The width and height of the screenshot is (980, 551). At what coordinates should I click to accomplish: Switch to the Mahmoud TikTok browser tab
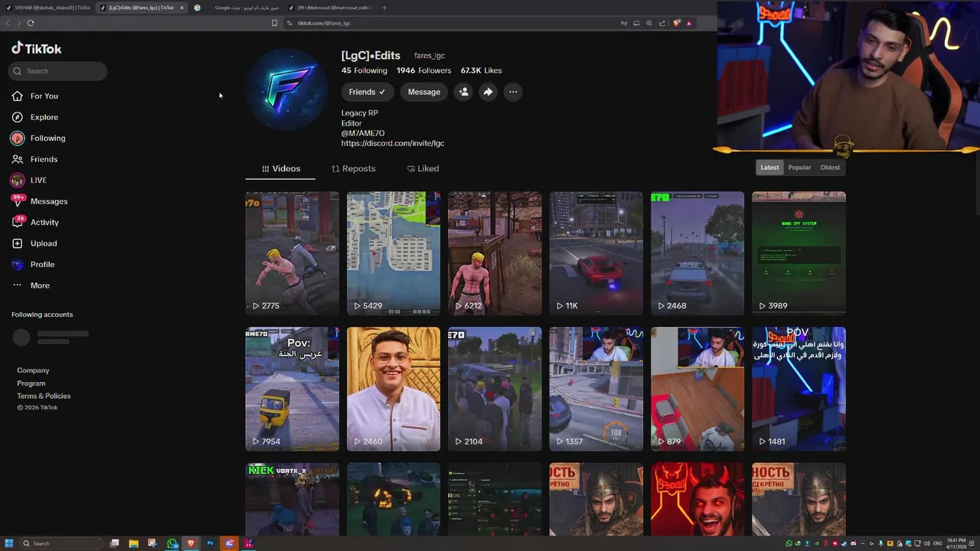(329, 8)
